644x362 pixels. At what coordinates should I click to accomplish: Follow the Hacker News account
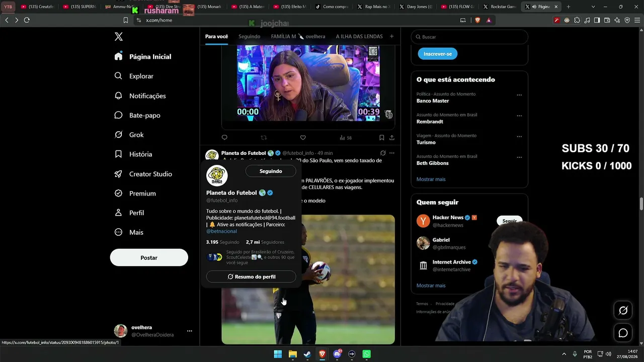(510, 221)
